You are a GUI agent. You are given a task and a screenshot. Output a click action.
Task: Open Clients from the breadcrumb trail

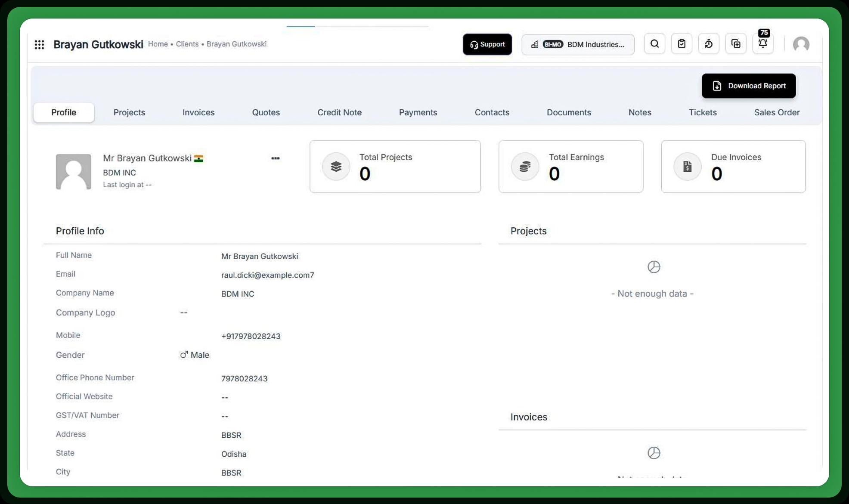tap(187, 44)
